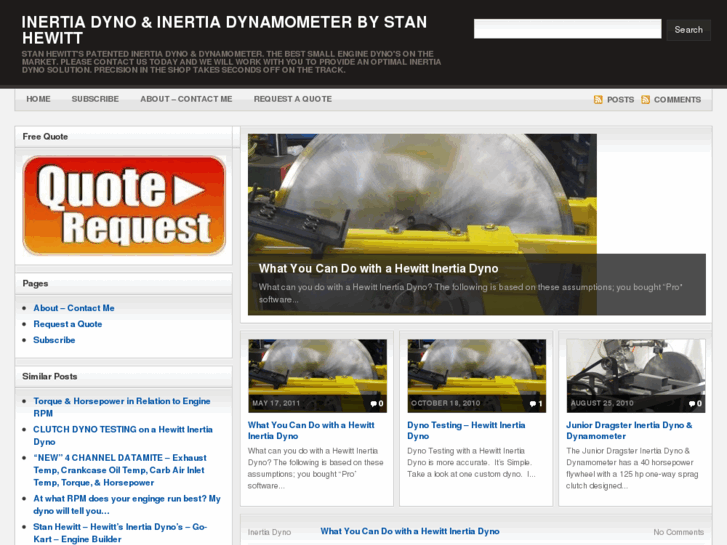Open Inertia Dyno category label in post list
727x545 pixels.
point(269,532)
